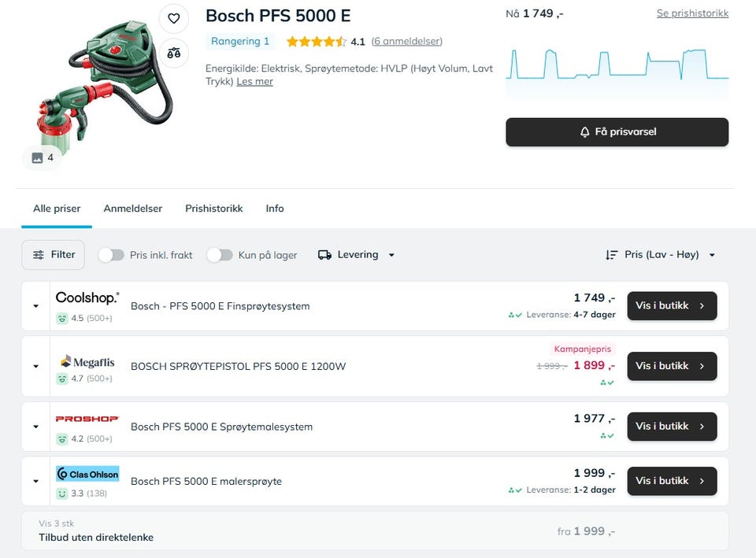Click the Proshop store logo
This screenshot has width=756, height=558.
87,419
